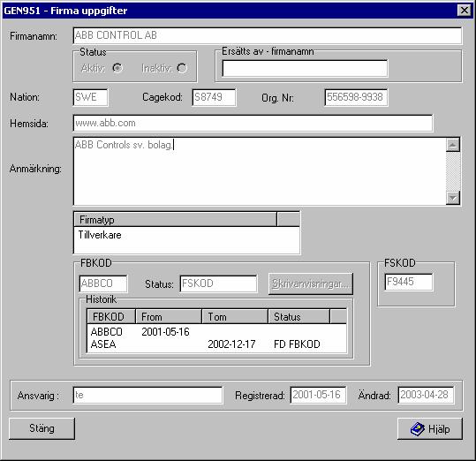Select the Tillverkare row
This screenshot has height=461, width=476.
coord(186,235)
